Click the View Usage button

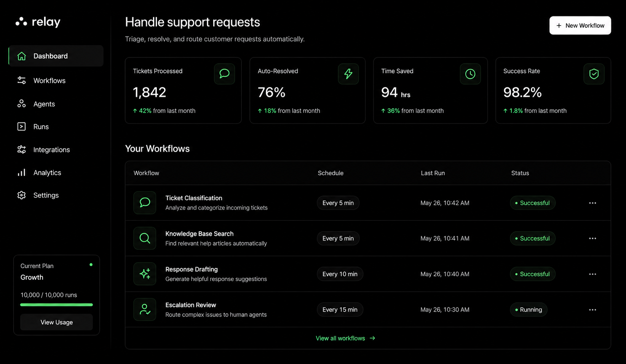tap(56, 322)
